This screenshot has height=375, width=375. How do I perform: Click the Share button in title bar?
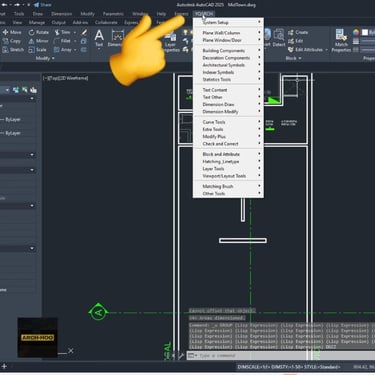pyautogui.click(x=42, y=5)
